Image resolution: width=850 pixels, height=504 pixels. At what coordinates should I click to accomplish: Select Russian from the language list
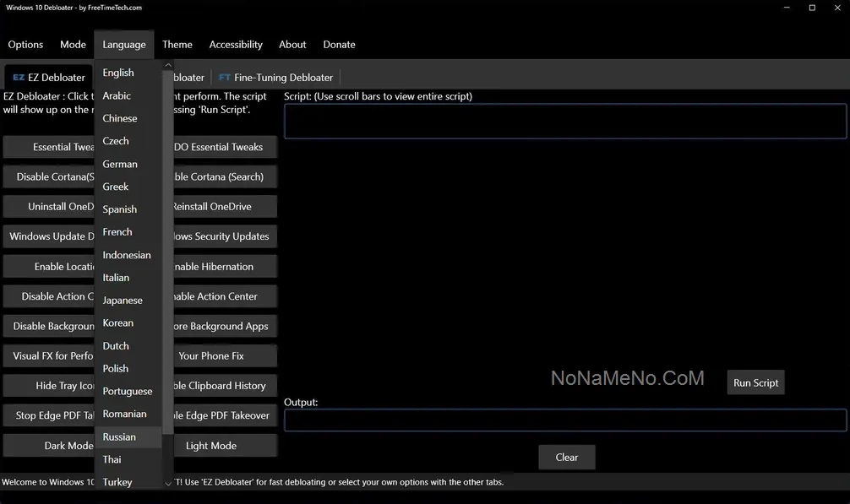119,437
